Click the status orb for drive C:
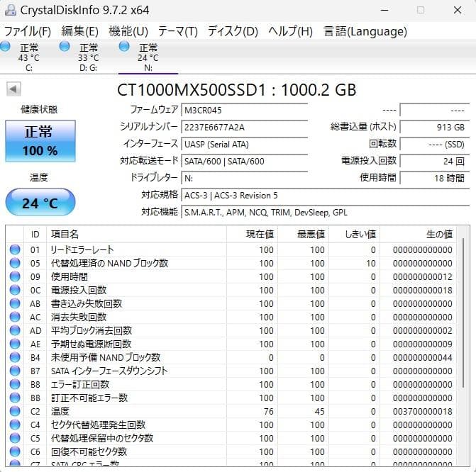This screenshot has width=476, height=472. (5, 47)
